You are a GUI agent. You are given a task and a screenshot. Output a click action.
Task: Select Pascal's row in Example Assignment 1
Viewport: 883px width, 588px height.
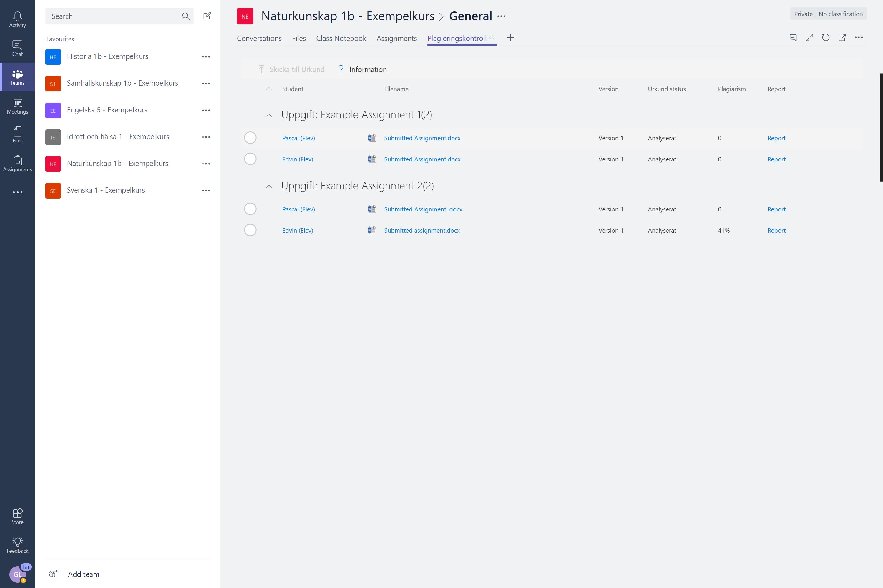(x=250, y=138)
